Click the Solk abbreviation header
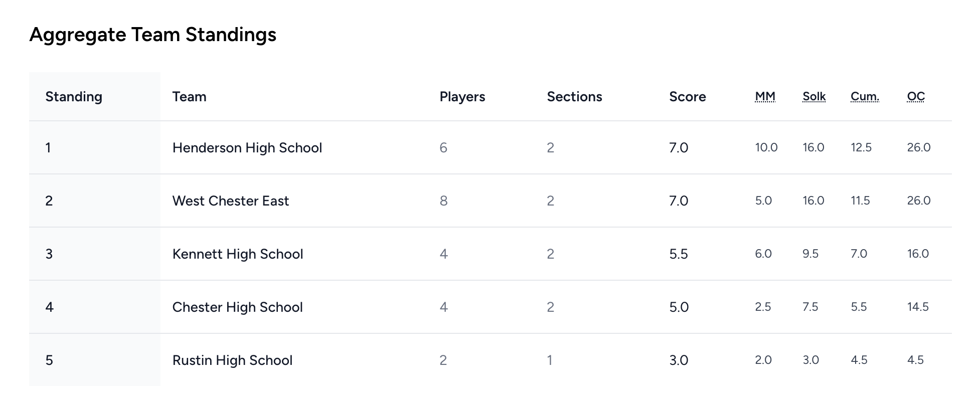 [814, 97]
